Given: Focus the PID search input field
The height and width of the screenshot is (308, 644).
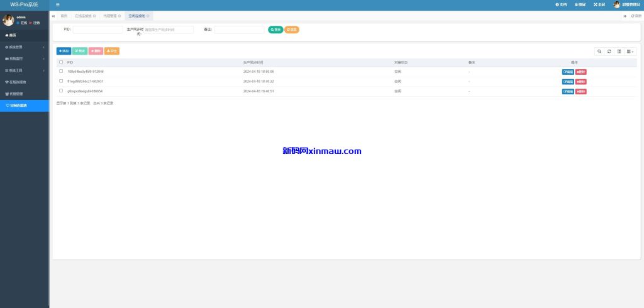Looking at the screenshot, I should click(x=97, y=30).
